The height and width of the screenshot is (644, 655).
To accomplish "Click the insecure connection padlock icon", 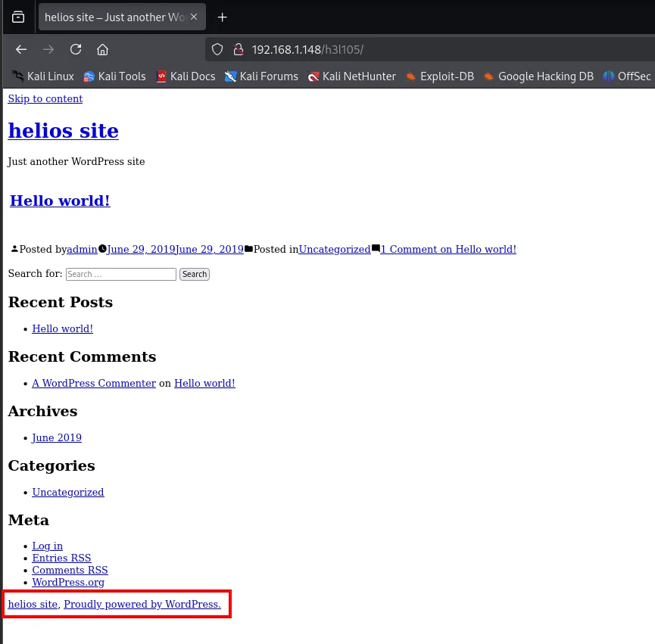I will [238, 50].
